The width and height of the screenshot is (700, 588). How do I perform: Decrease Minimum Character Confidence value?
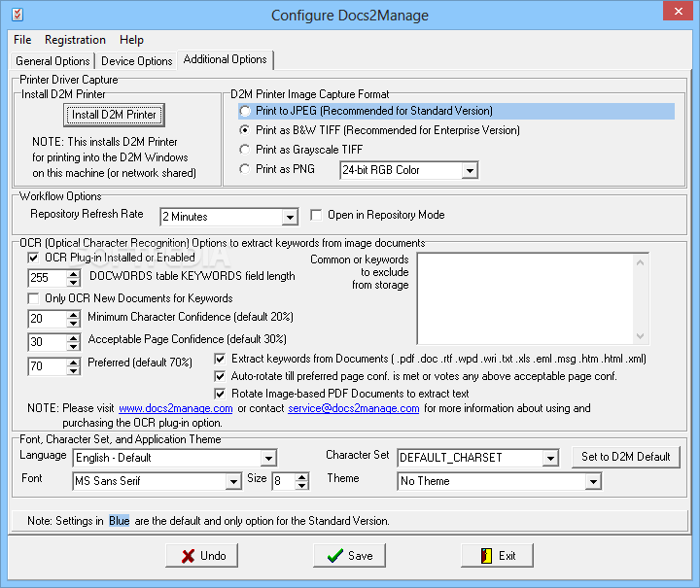click(73, 323)
